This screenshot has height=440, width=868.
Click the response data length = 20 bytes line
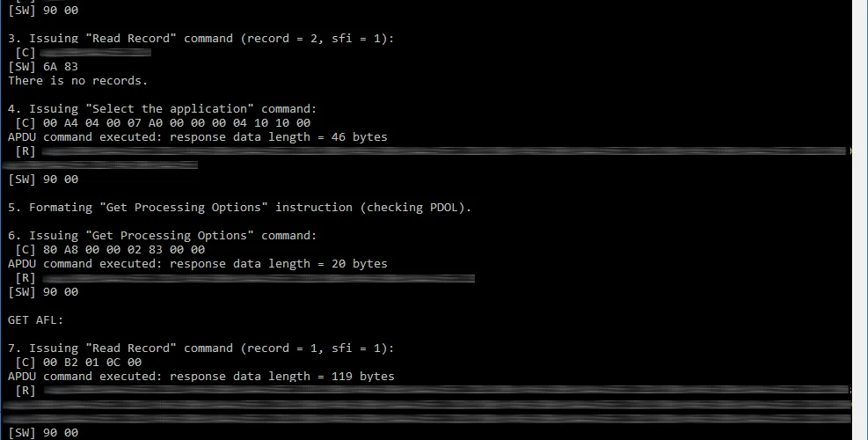pos(198,264)
